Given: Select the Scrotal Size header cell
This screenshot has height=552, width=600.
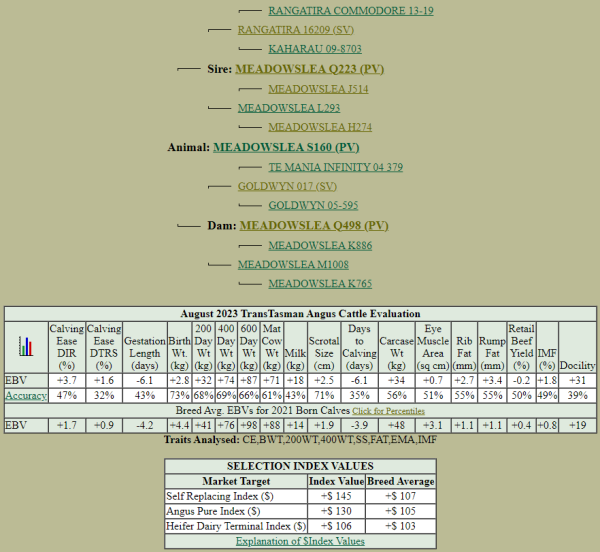Looking at the screenshot, I should 324,347.
